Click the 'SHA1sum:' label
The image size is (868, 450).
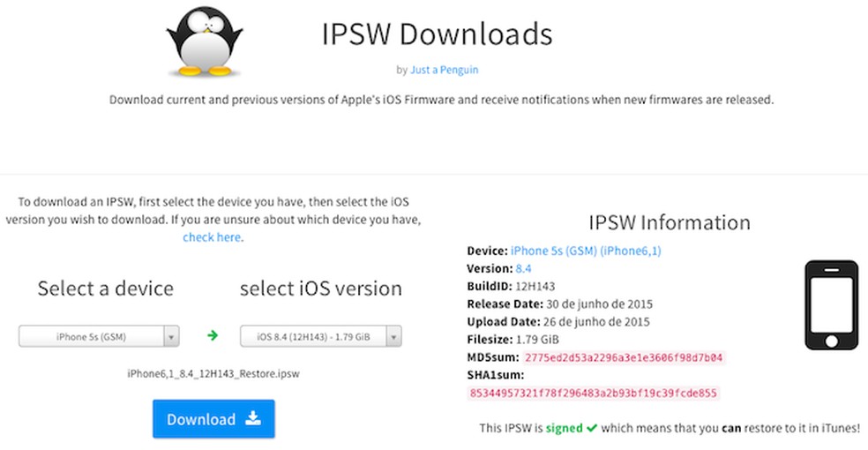(496, 375)
